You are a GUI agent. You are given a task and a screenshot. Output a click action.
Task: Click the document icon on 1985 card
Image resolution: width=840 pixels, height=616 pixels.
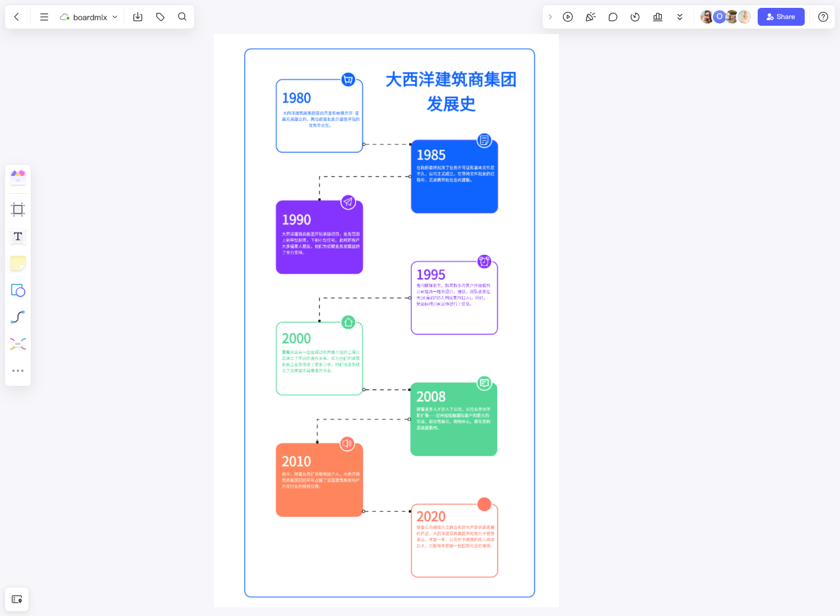pos(484,141)
